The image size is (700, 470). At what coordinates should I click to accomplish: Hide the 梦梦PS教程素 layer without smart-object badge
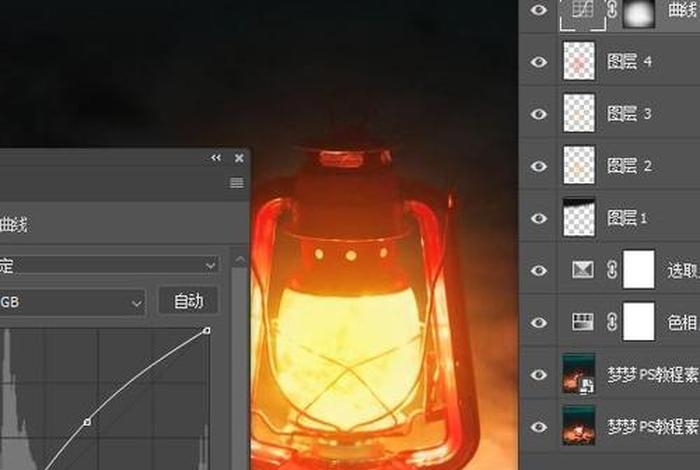539,427
